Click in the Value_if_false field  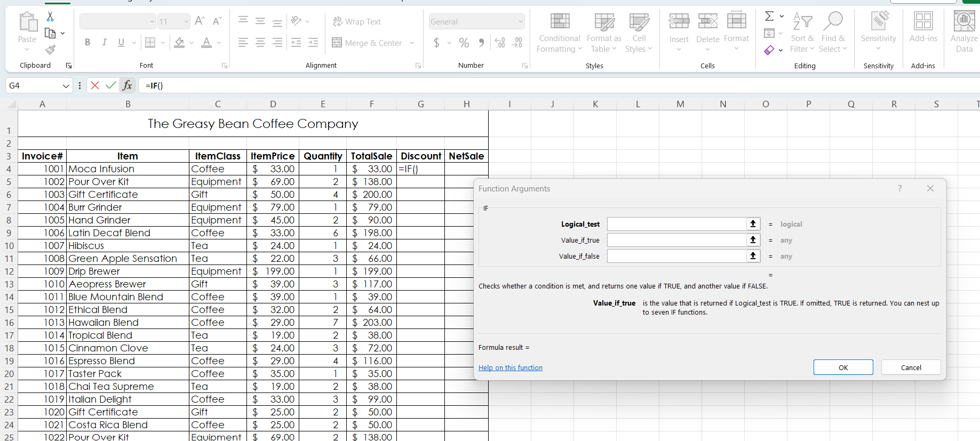[676, 256]
